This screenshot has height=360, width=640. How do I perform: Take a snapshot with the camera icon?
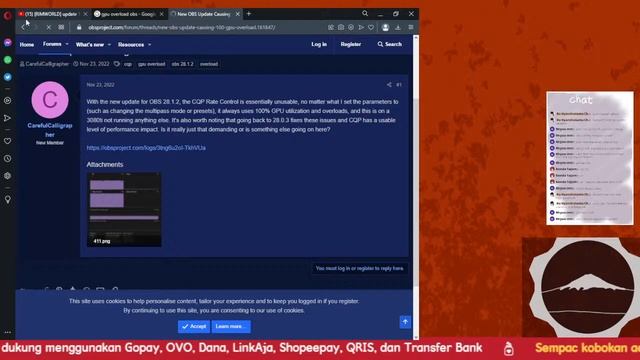pyautogui.click(x=341, y=27)
